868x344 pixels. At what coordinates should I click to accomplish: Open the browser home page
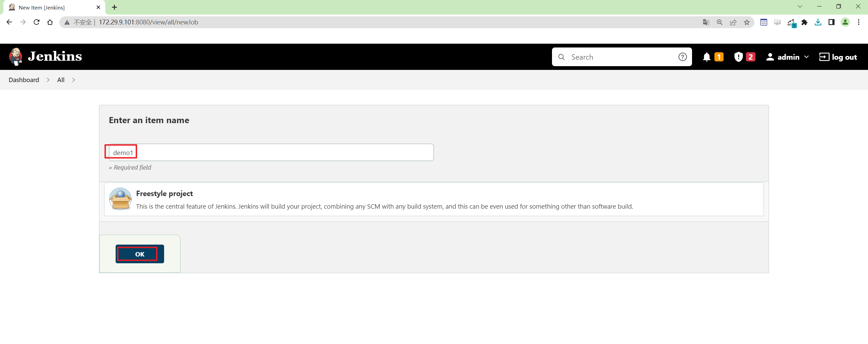click(x=50, y=22)
